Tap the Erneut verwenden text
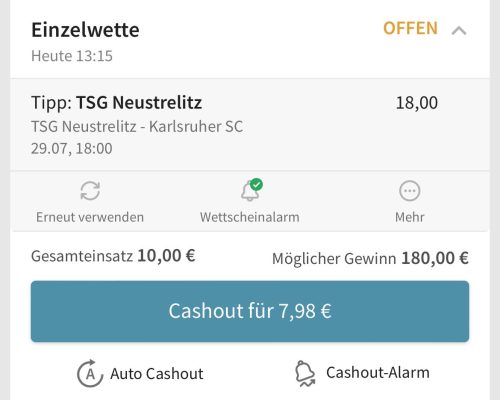Image resolution: width=500 pixels, height=400 pixels. [90, 217]
